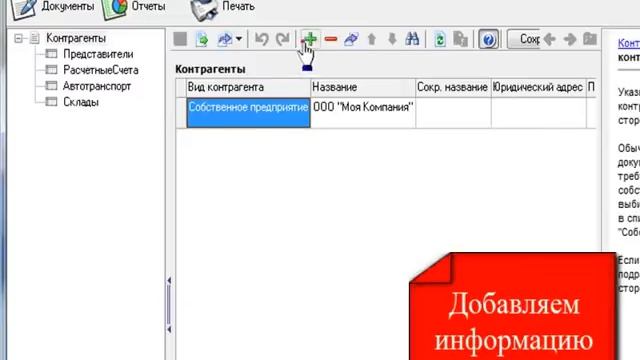Click the empty Сокр. название cell in first row
Viewport: 640px width, 360px height.
pos(453,113)
